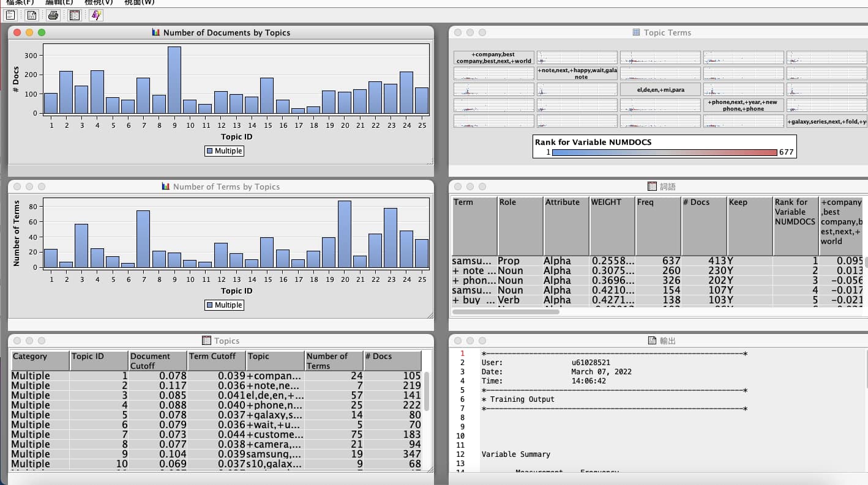
Task: Click the Topic ID column header in Topics
Action: pyautogui.click(x=99, y=361)
